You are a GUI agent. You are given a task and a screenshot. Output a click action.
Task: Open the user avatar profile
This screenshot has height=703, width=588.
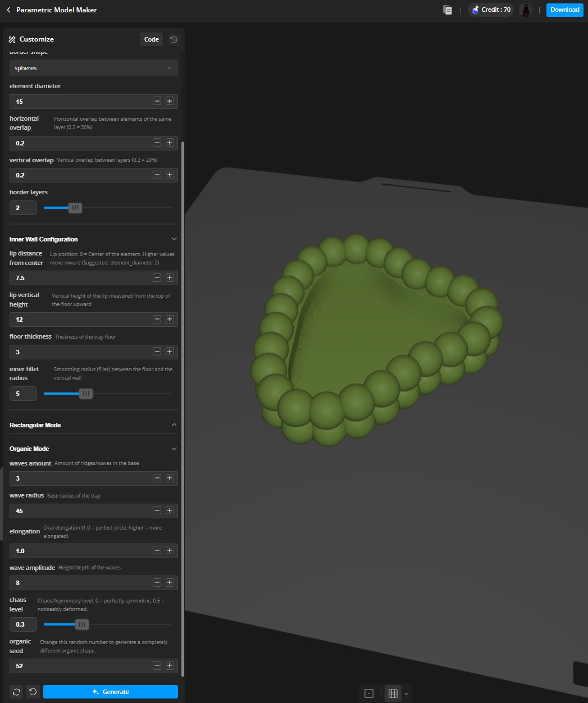tap(526, 10)
